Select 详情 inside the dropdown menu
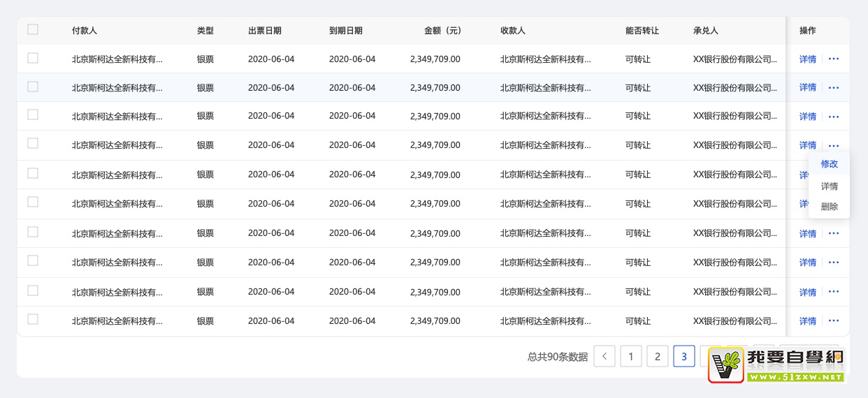The width and height of the screenshot is (868, 398). (x=829, y=186)
